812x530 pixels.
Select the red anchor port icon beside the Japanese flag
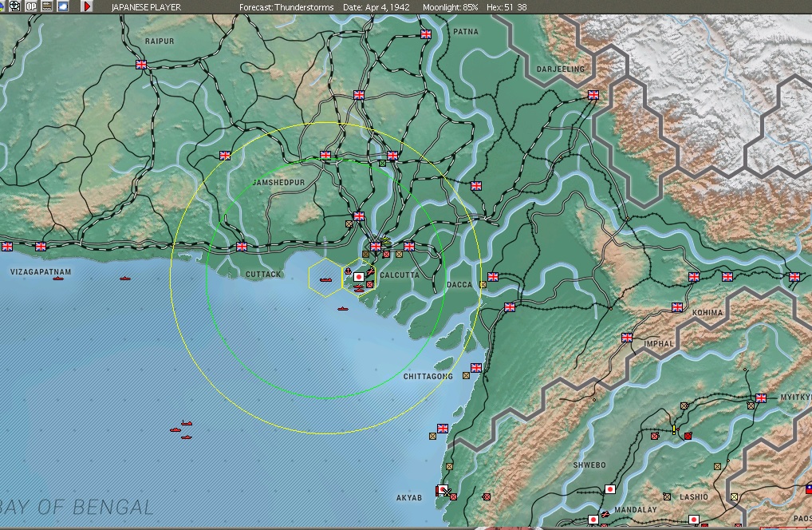[349, 271]
